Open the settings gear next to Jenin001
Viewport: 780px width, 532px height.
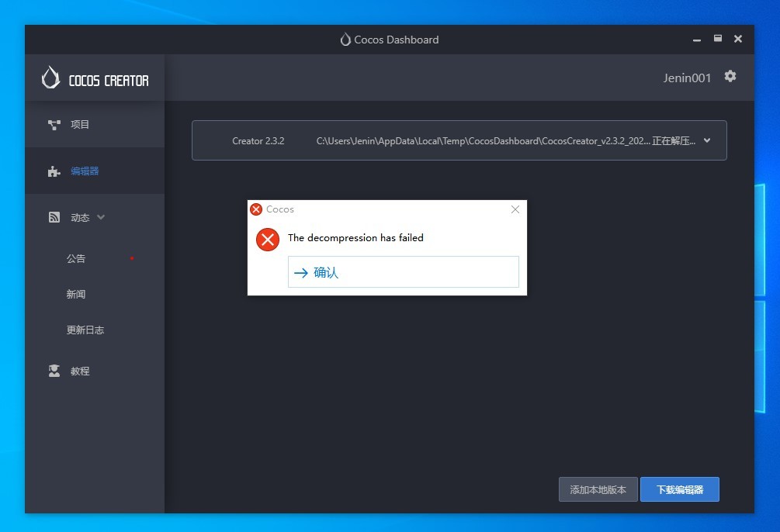point(730,76)
